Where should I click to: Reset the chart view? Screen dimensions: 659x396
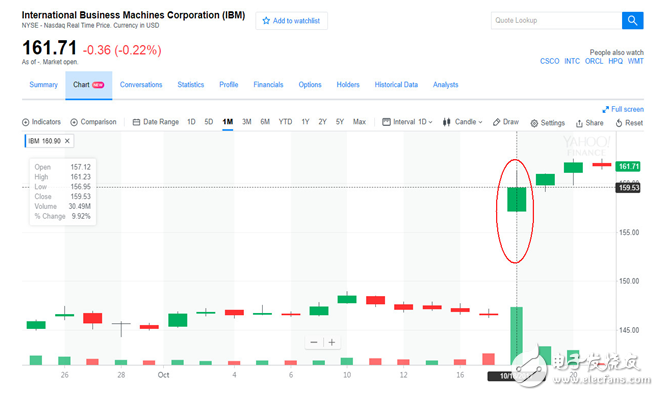(629, 123)
